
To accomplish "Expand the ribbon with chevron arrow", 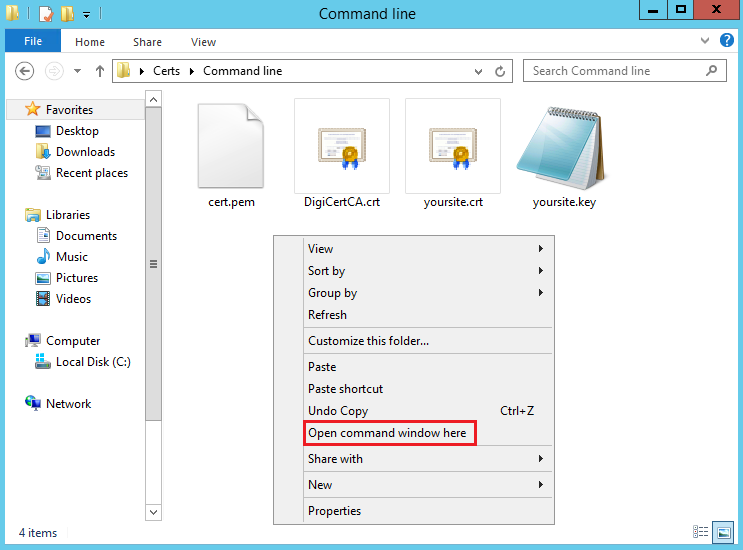I will [705, 41].
